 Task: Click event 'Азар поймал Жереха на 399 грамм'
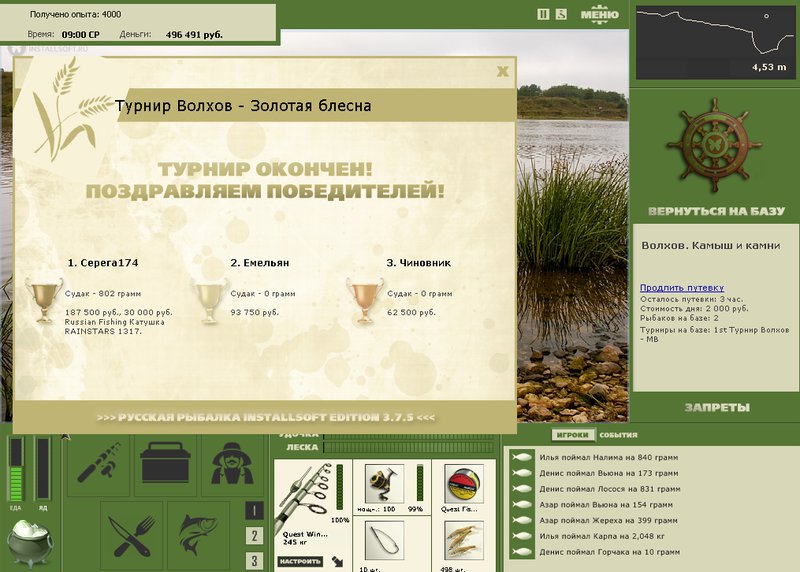[608, 521]
